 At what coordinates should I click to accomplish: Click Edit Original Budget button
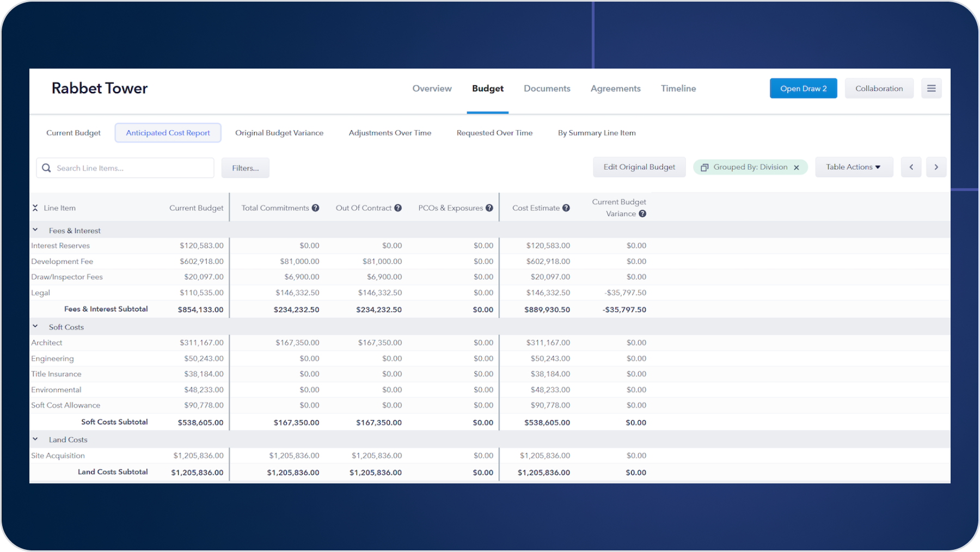pyautogui.click(x=639, y=167)
